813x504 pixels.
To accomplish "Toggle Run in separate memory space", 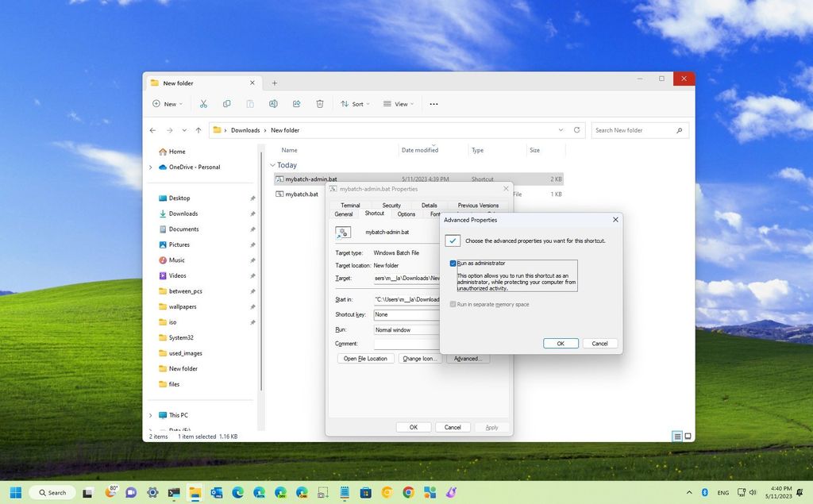I will [x=453, y=304].
